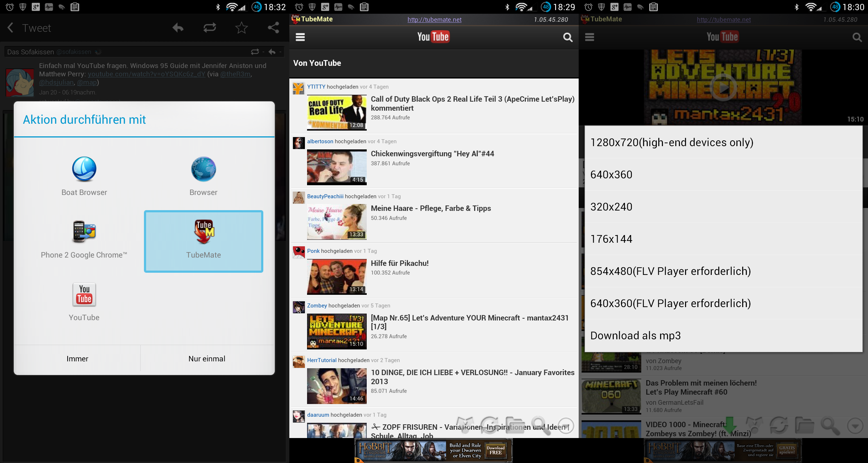Select the 640x360 resolution option
This screenshot has height=463, width=868.
click(723, 175)
